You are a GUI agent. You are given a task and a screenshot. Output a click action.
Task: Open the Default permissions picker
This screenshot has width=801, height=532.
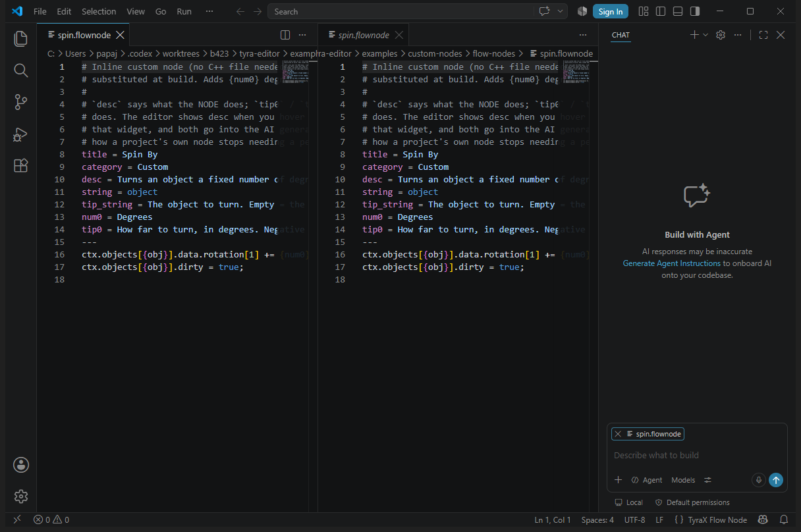click(692, 502)
